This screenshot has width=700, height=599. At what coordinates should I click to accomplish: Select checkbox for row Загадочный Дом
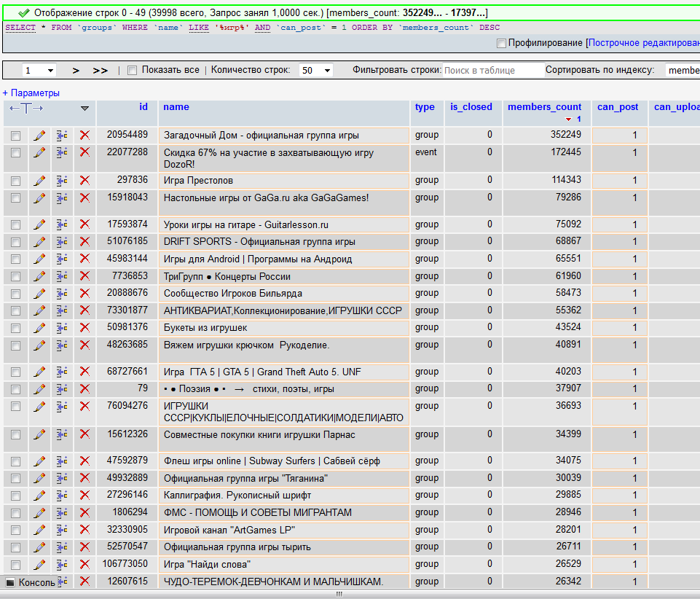pyautogui.click(x=15, y=135)
